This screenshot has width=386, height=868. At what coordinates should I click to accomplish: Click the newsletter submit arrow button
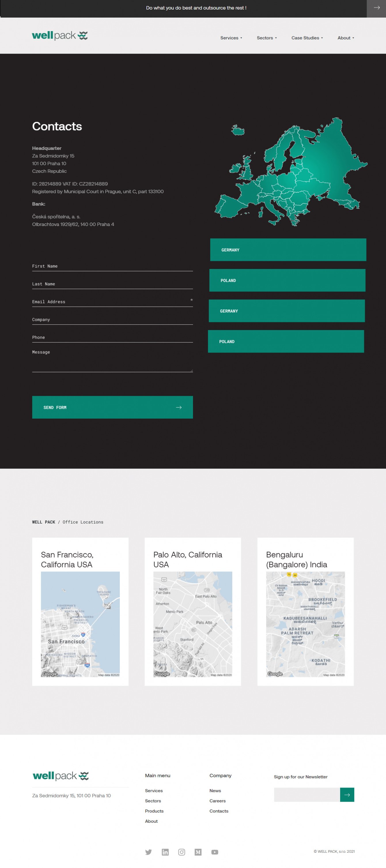[347, 794]
